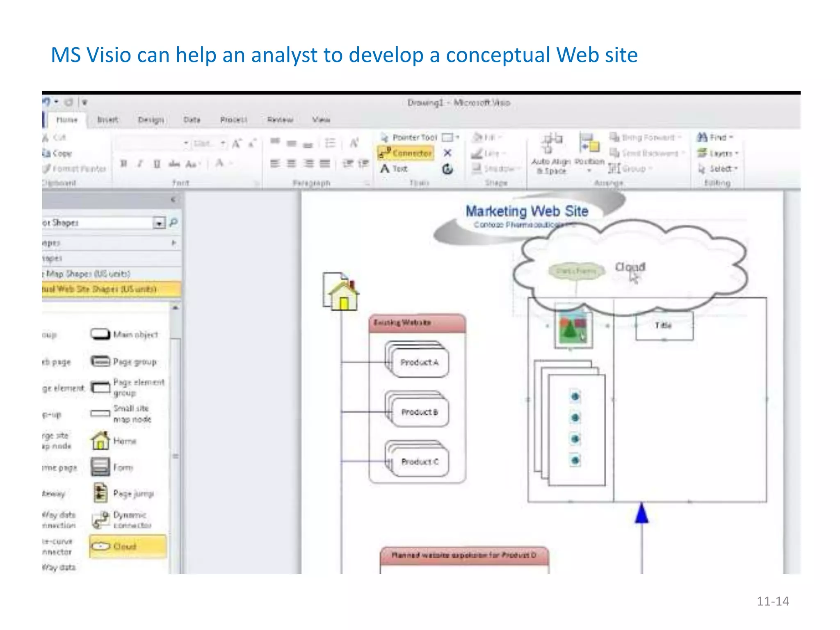Click the Title box on the canvas
This screenshot has height=630, width=840.
click(664, 326)
